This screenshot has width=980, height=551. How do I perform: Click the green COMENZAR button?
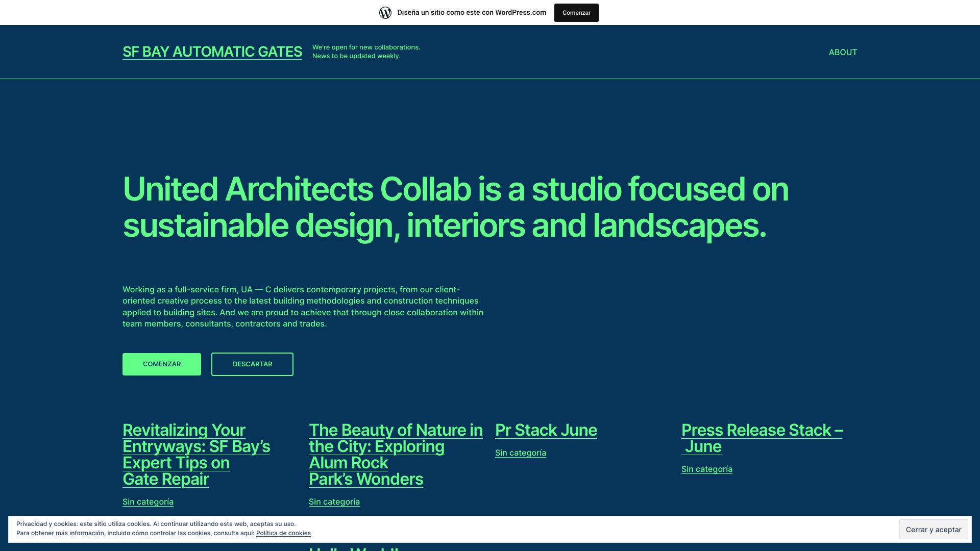[162, 364]
